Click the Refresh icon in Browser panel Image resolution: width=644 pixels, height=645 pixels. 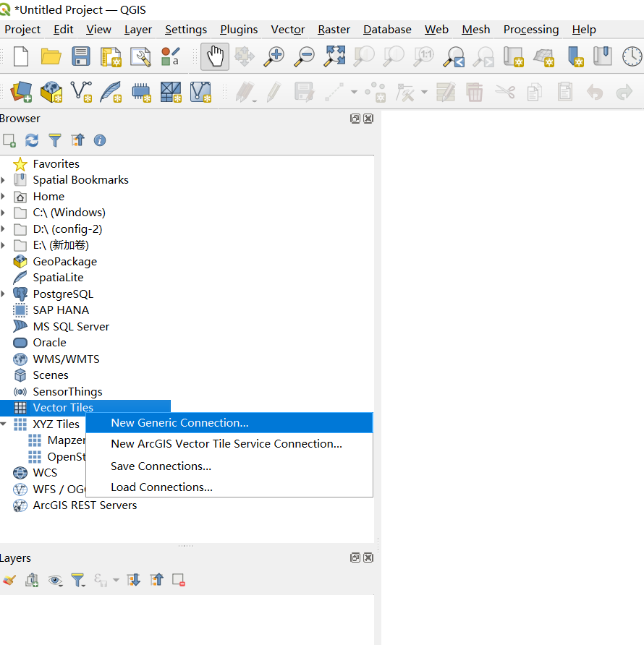[32, 140]
